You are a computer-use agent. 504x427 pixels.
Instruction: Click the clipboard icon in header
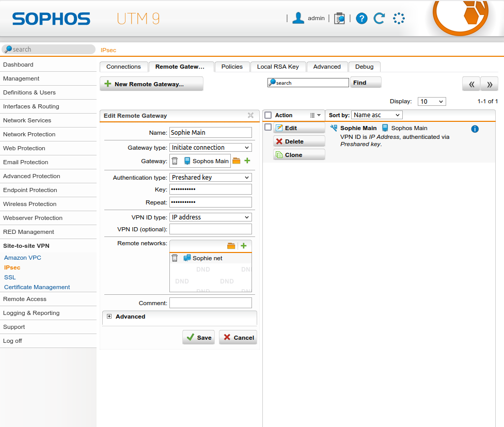pos(339,19)
